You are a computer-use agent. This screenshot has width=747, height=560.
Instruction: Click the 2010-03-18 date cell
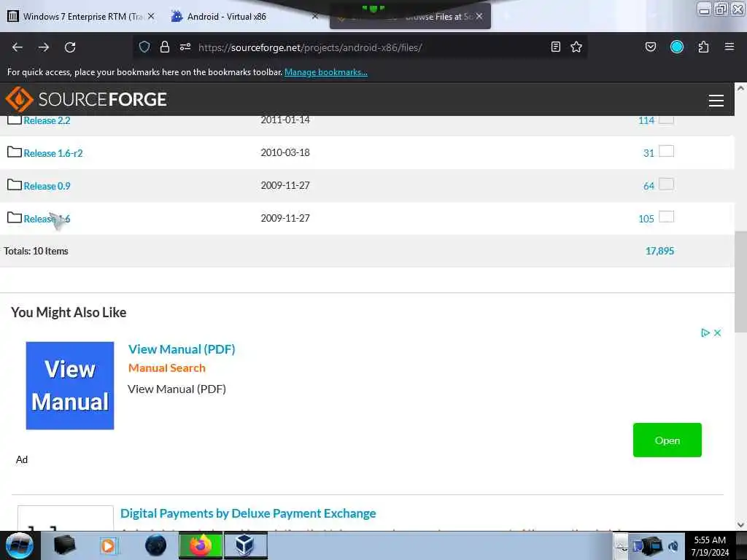tap(285, 152)
